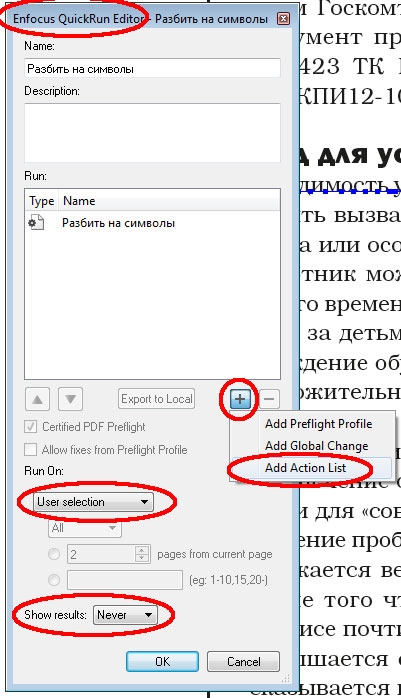Click the page range text field

point(125,580)
